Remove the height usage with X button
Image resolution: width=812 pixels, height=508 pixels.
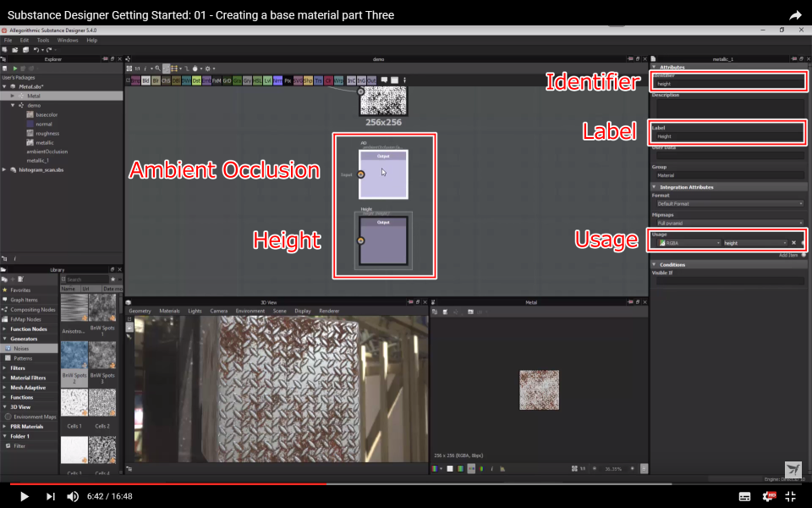click(793, 243)
